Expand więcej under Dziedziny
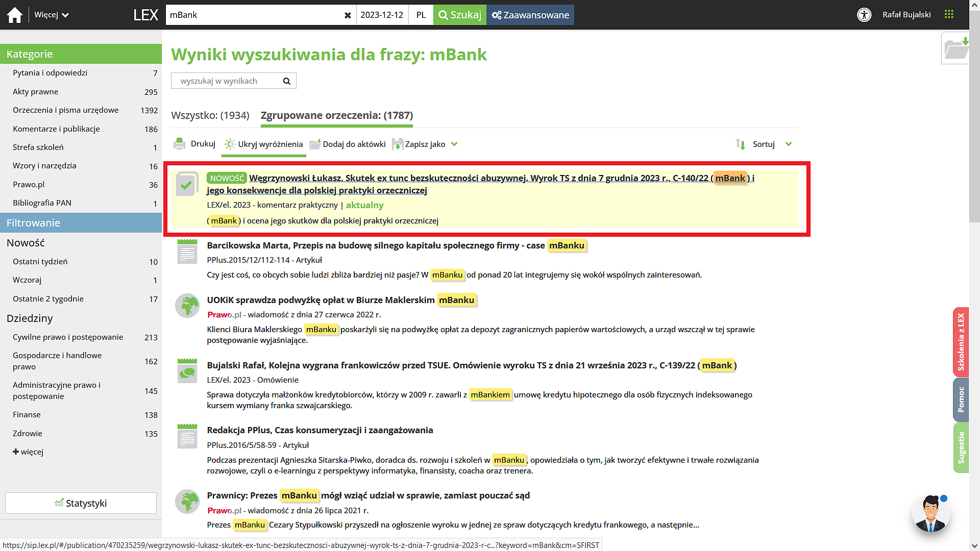The height and width of the screenshot is (551, 980). click(28, 452)
